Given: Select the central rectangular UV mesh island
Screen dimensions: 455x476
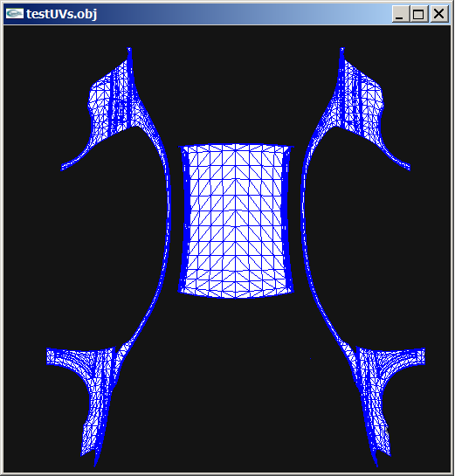Looking at the screenshot, I should point(236,221).
